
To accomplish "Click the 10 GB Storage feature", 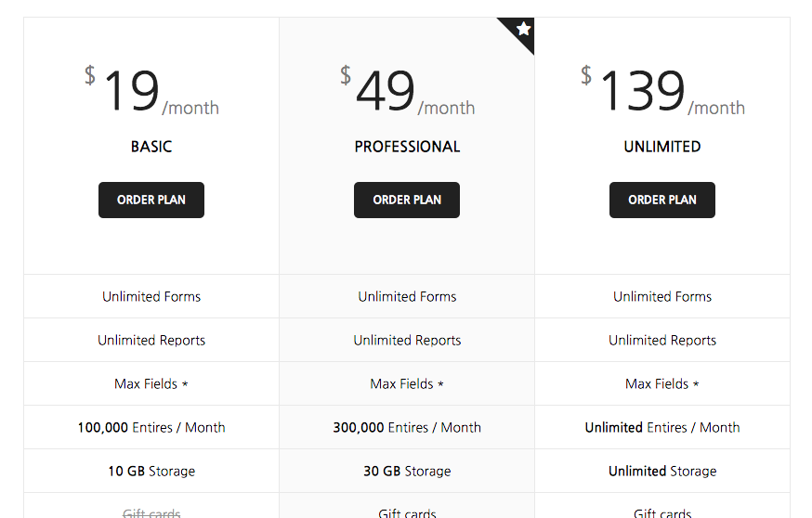I will point(151,472).
